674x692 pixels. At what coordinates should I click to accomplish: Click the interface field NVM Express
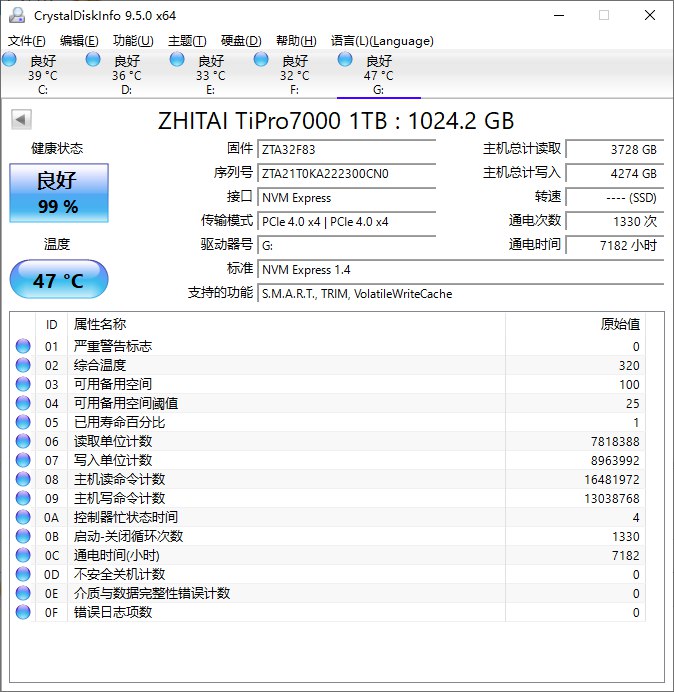point(346,197)
